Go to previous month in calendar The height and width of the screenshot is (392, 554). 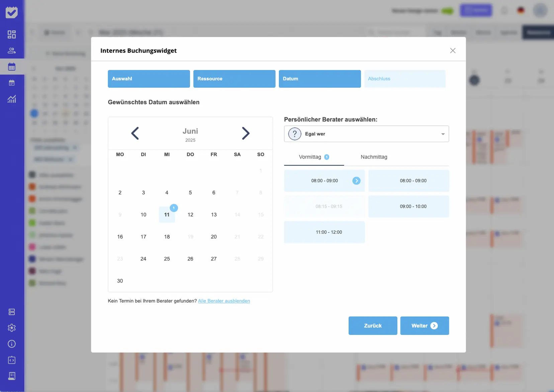(135, 133)
